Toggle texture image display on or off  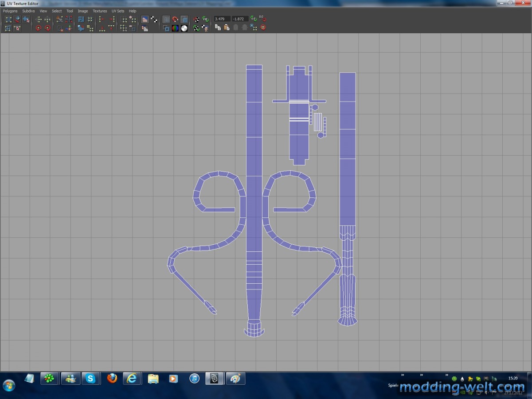[145, 20]
